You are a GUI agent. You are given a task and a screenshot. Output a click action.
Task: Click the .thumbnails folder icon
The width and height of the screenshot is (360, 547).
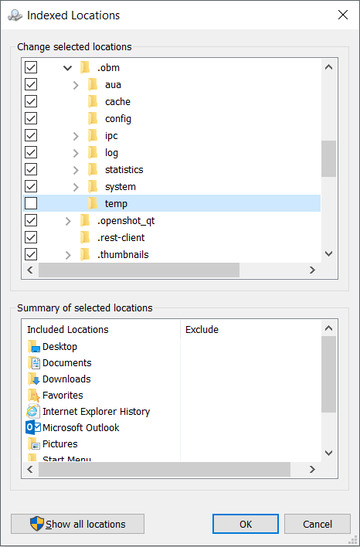coord(85,255)
